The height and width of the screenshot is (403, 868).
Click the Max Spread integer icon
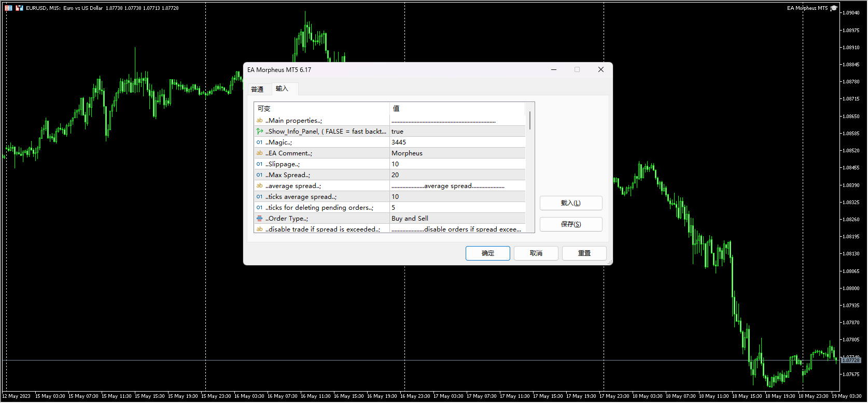(259, 175)
